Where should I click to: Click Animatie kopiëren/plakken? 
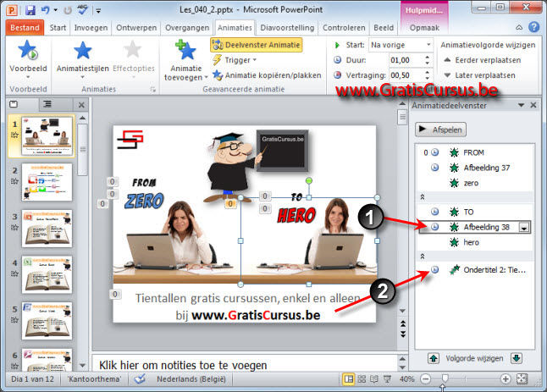[x=267, y=75]
